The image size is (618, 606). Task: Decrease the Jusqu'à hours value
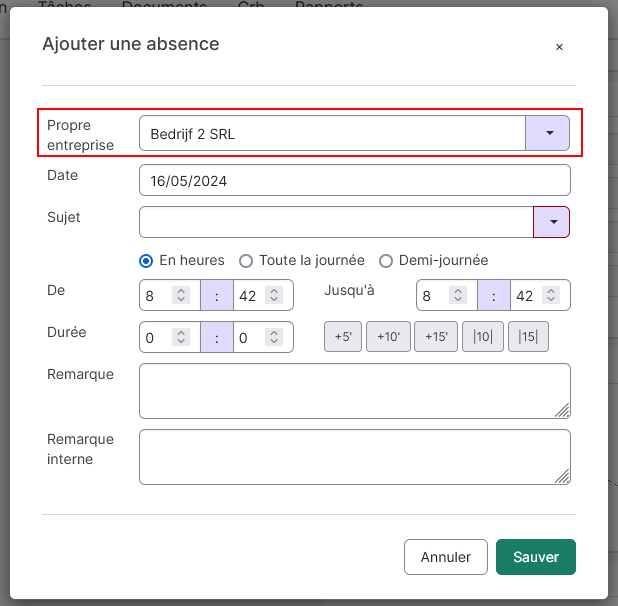(x=458, y=299)
